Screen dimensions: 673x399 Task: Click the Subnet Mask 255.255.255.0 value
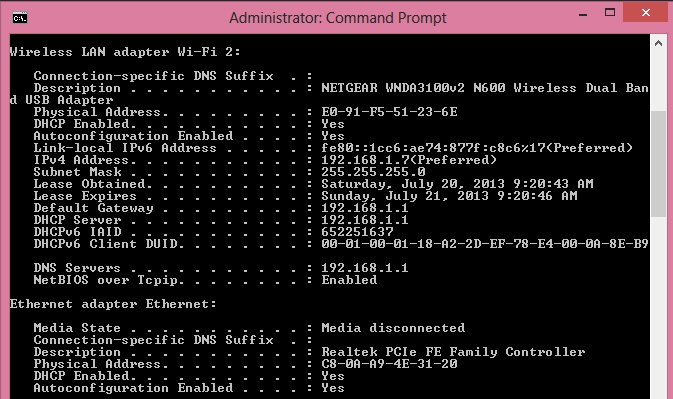click(373, 172)
